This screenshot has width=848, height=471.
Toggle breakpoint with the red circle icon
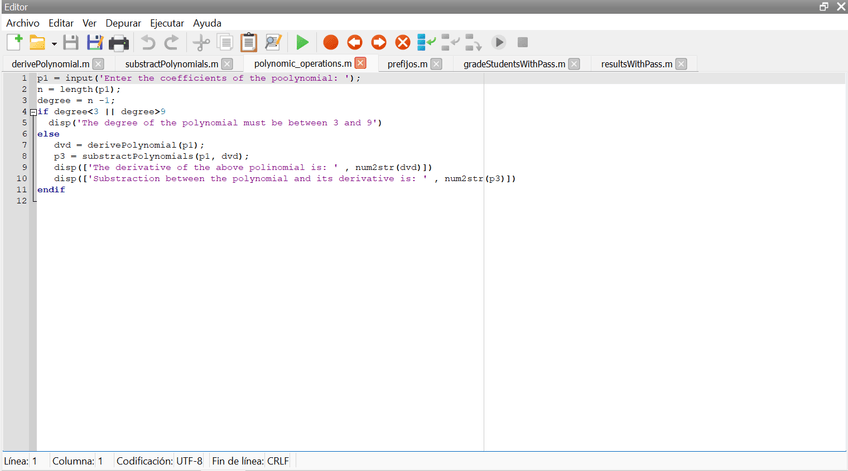(330, 42)
